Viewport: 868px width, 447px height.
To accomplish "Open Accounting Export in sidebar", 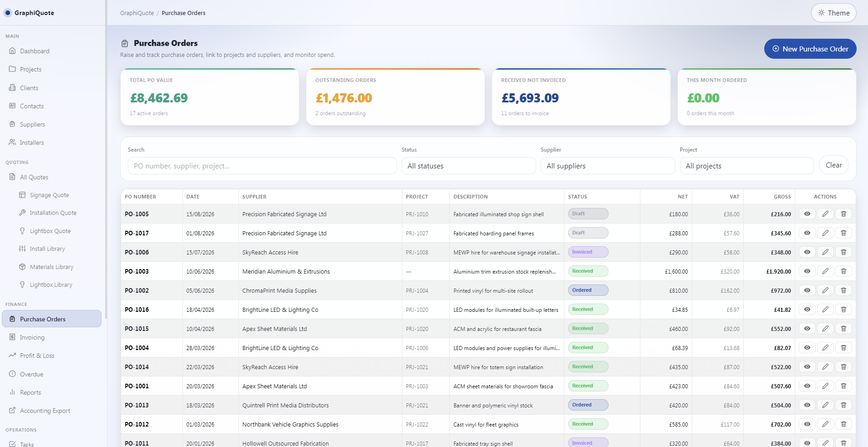I will click(x=52, y=411).
